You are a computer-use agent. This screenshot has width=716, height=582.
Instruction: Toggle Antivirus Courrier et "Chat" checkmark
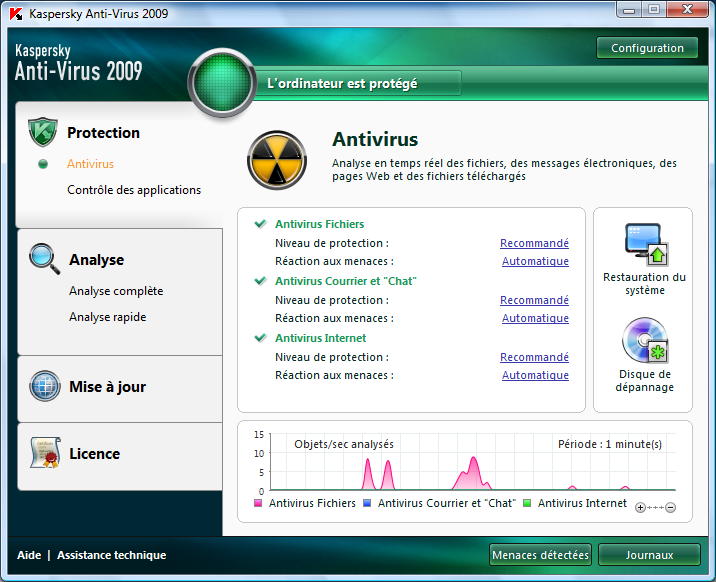pos(261,281)
